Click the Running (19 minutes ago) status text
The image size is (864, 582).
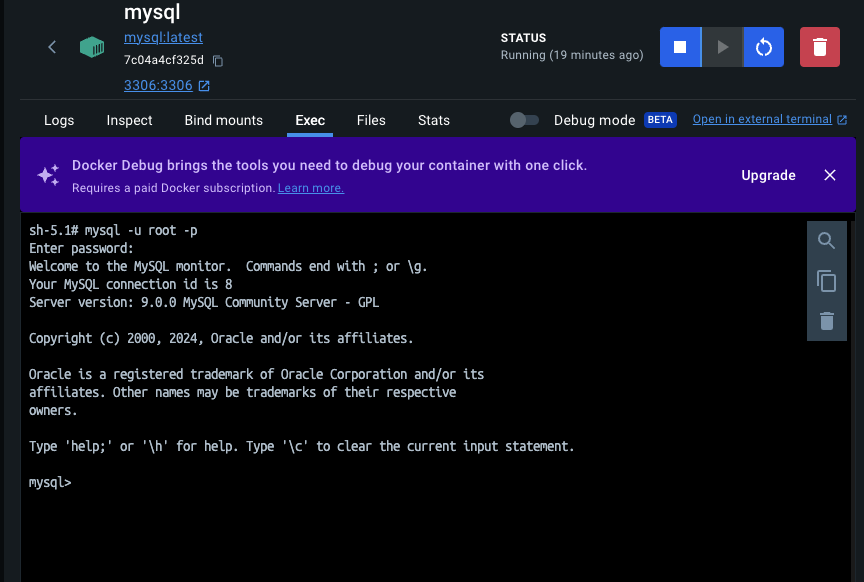pos(572,55)
